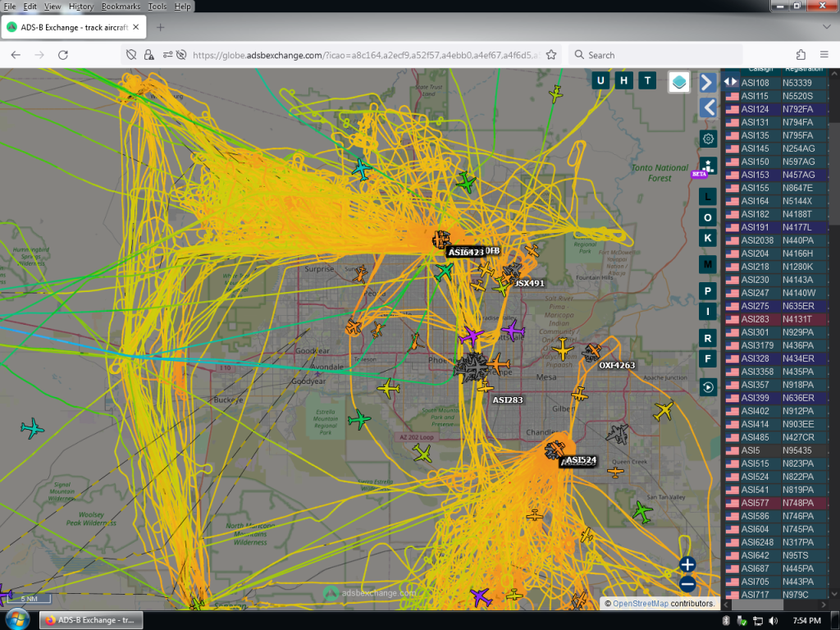Click the collapse sidebar left-arrow button
Viewport: 840px width, 630px height.
point(707,107)
